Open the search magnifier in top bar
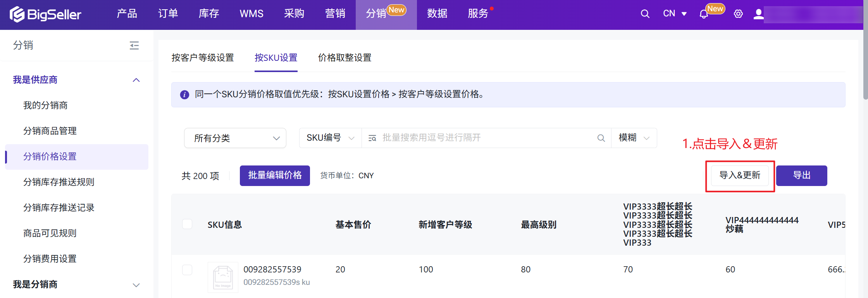Viewport: 868px width, 298px height. click(x=645, y=14)
